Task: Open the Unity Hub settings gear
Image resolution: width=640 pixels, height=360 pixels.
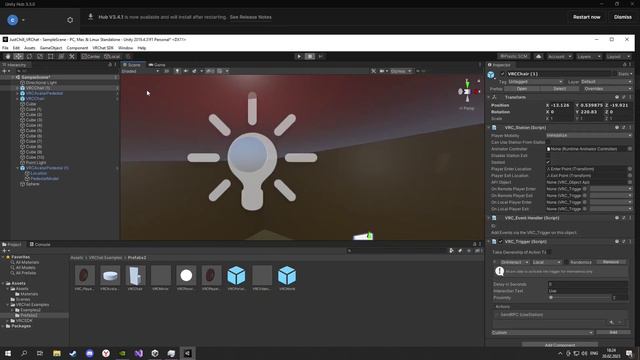Action: point(70,20)
